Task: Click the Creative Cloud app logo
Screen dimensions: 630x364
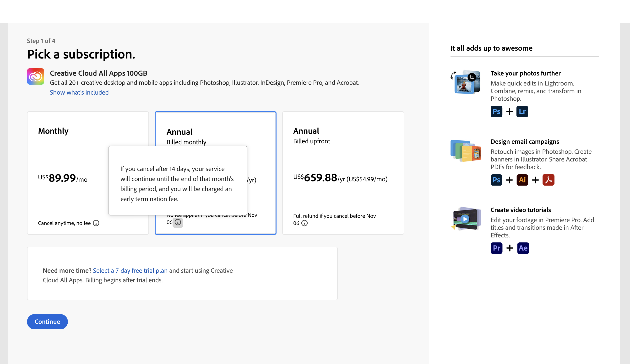Action: [36, 76]
